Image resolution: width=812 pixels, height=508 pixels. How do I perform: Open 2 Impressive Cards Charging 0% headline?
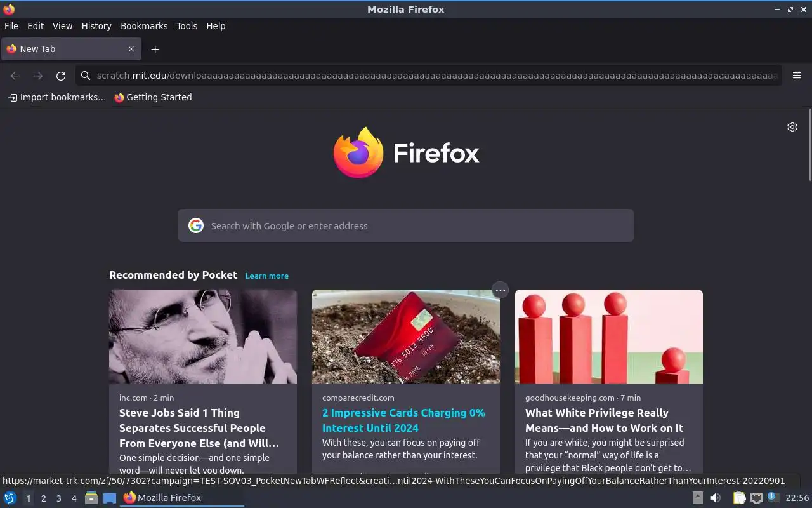(x=403, y=420)
